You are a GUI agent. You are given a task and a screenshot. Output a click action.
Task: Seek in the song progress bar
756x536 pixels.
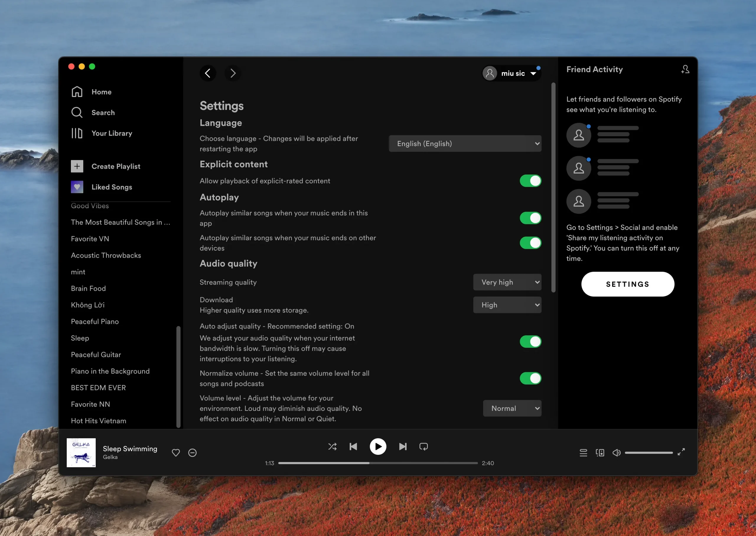[378, 463]
